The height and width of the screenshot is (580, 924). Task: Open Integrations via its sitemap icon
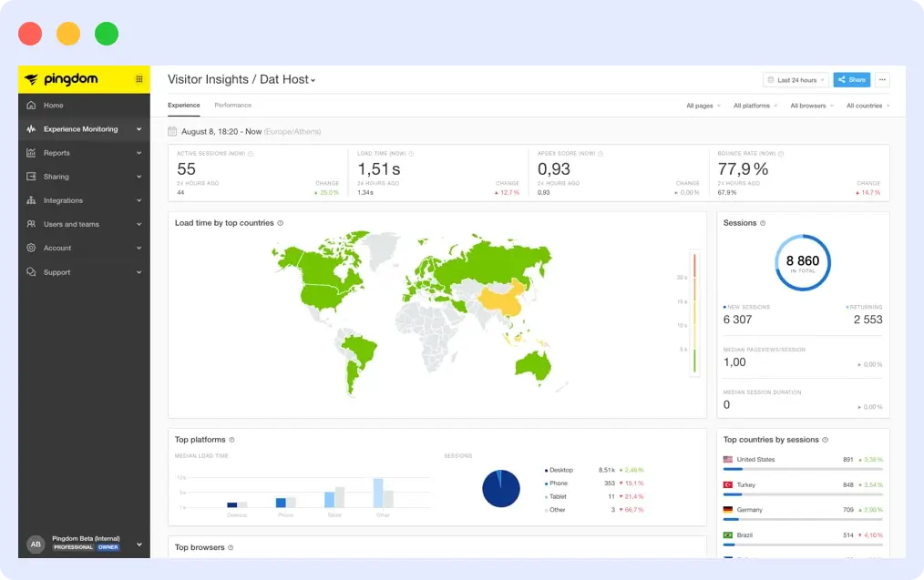pyautogui.click(x=31, y=200)
